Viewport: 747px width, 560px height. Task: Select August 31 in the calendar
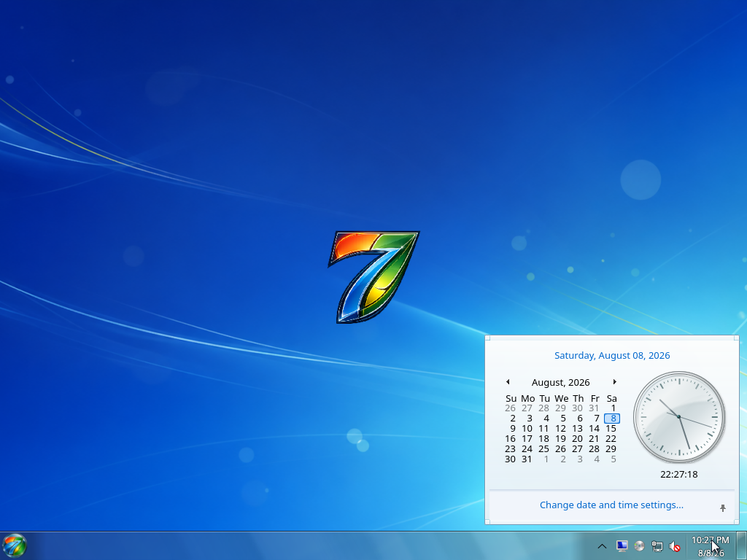527,459
